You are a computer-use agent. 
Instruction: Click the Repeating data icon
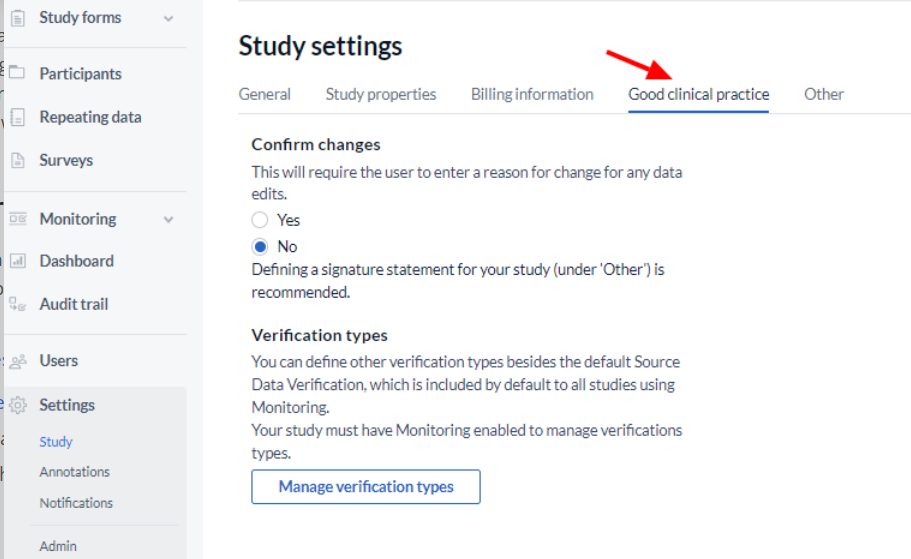coord(18,117)
